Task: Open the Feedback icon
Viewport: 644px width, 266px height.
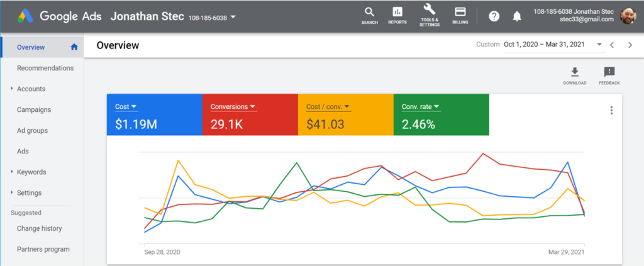Action: [609, 72]
